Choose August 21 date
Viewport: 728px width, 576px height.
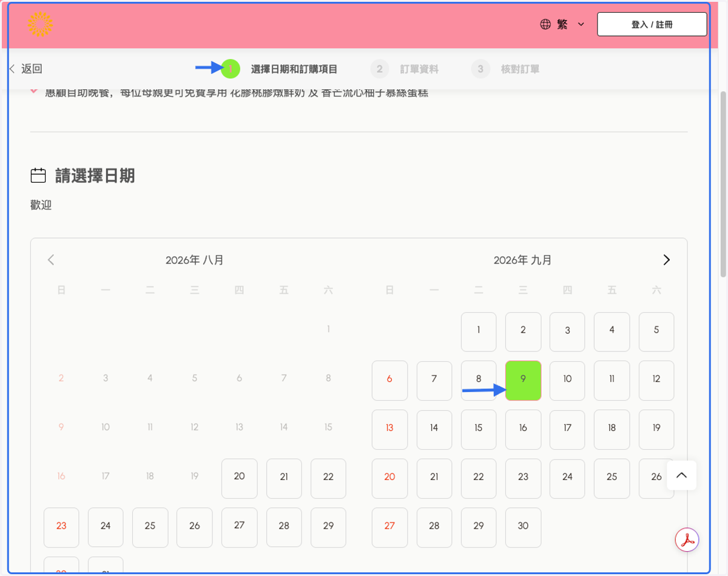click(x=284, y=478)
